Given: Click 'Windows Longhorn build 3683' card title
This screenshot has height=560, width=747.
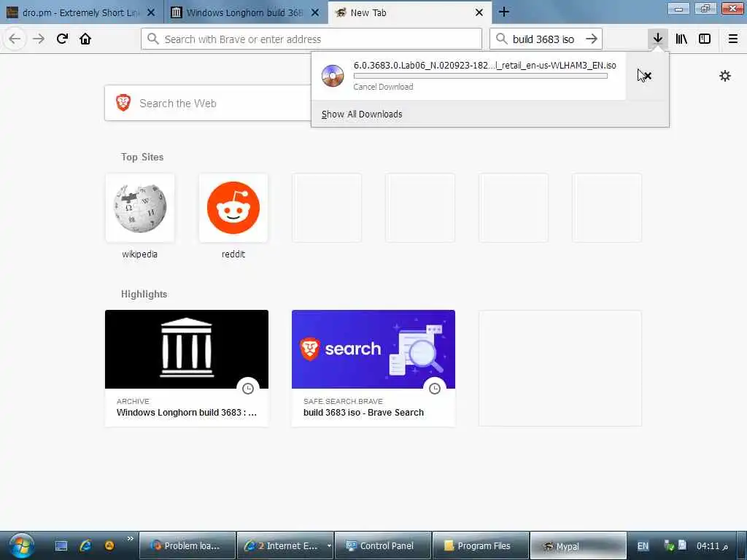Looking at the screenshot, I should click(186, 413).
